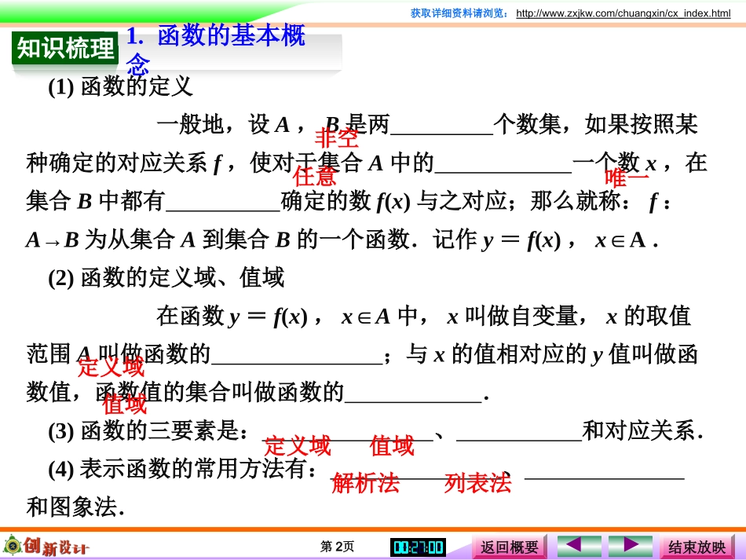Screen dimensions: 746x560
Task: Click the text (4) 表示函数的常用方法有
Action: [182, 469]
